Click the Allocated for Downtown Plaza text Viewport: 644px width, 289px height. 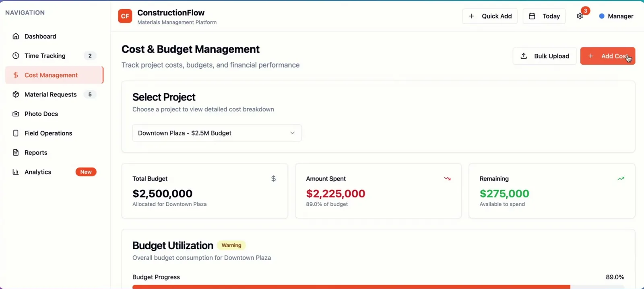(x=169, y=204)
